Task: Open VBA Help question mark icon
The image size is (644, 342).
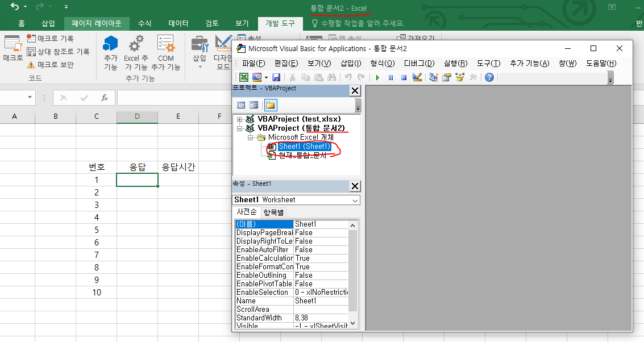Action: click(x=489, y=77)
